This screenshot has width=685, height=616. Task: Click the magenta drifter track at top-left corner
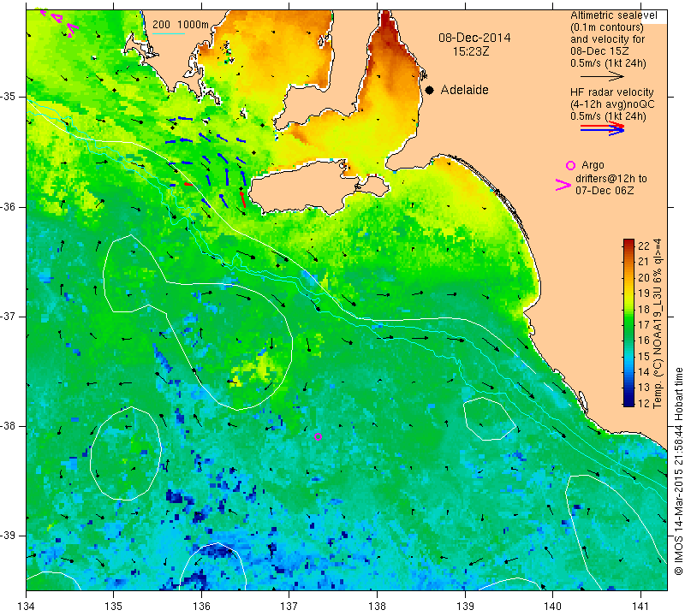click(x=58, y=21)
